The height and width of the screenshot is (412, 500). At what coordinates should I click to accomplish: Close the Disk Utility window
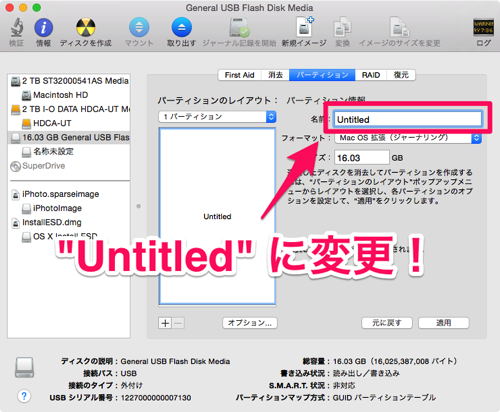(x=10, y=8)
